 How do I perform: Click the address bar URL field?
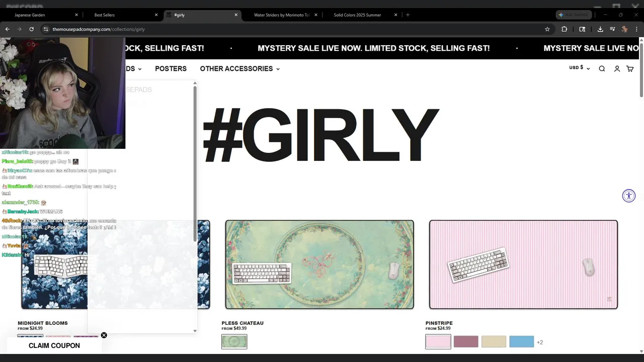coord(292,29)
